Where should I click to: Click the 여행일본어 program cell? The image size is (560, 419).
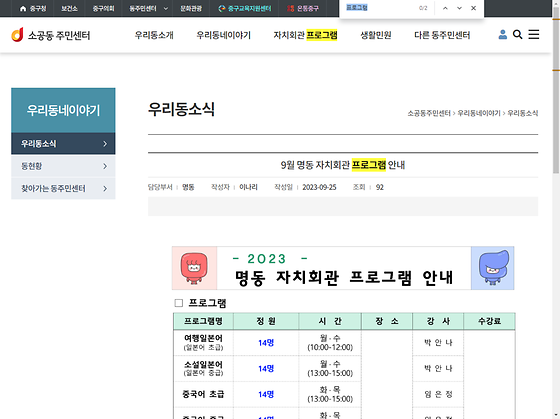click(x=203, y=342)
